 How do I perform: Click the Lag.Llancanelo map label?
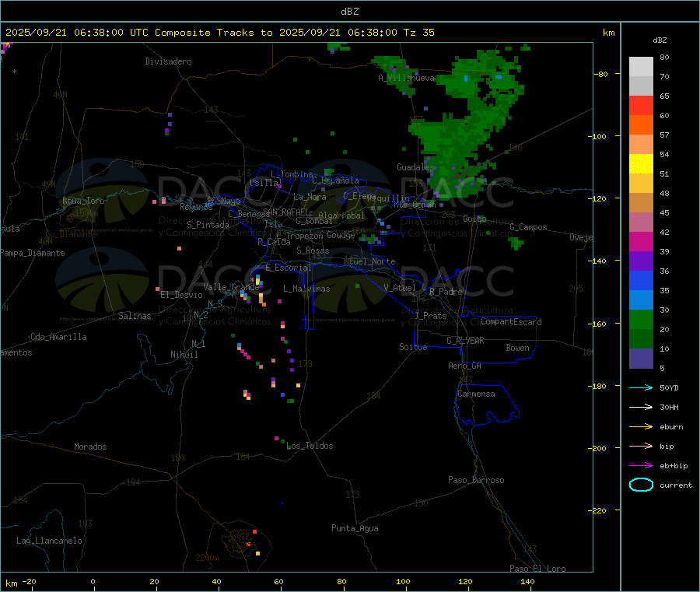(50, 541)
